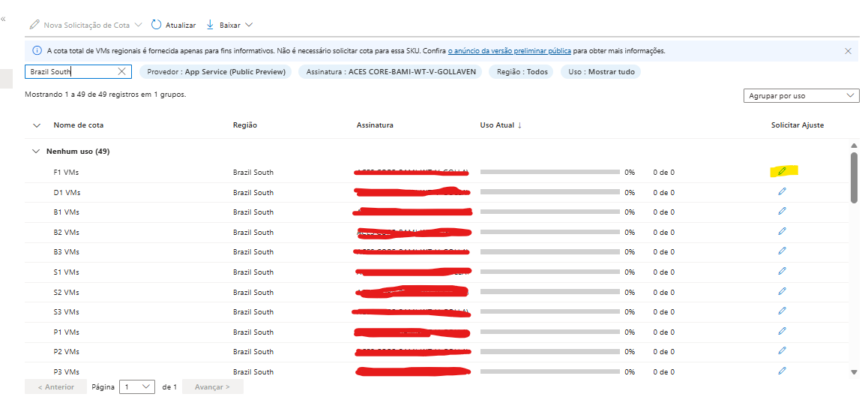Open the Uso : Mostrar tudo filter

[600, 72]
